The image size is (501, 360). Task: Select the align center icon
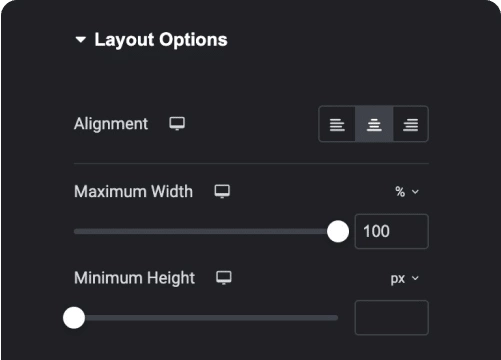[374, 124]
